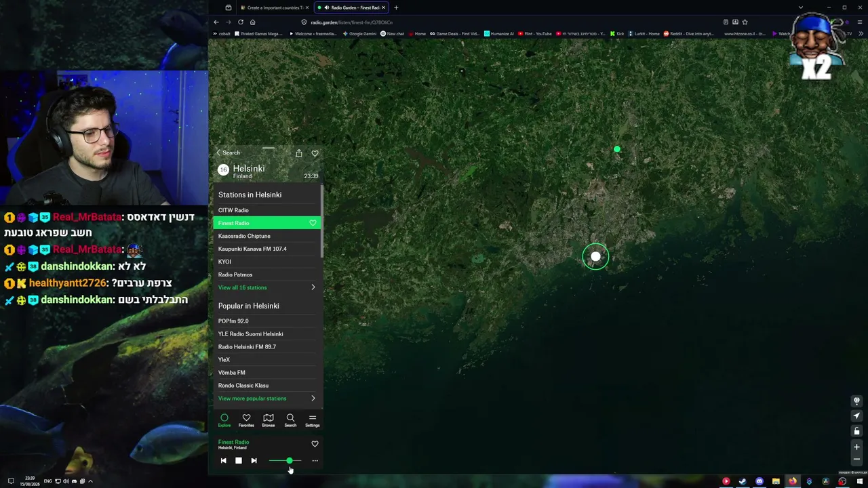Open the Kick bookmark
This screenshot has width=868, height=488.
[x=617, y=34]
